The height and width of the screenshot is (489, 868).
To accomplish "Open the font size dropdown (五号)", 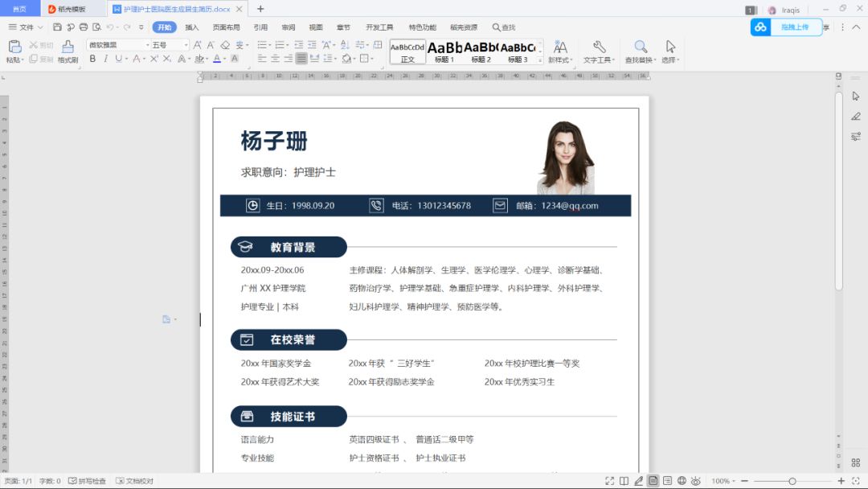I will tap(186, 45).
